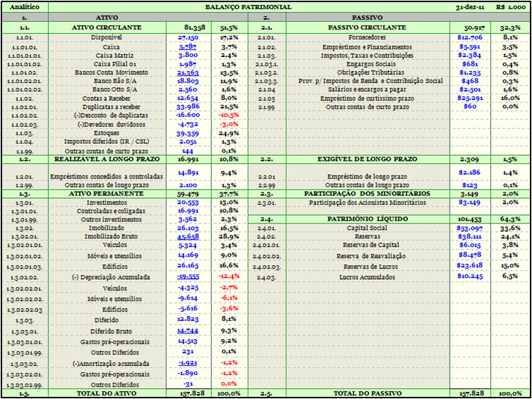Select the Diferido value 12.823
This screenshot has height=399, width=532.
(188, 319)
